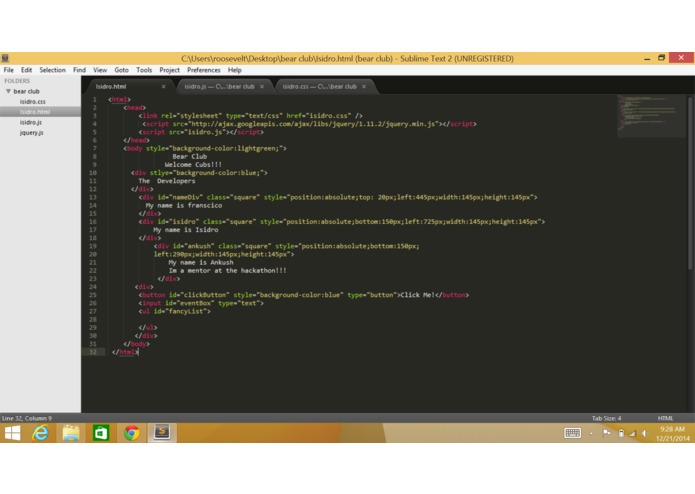Screen dimensions: 695x494
Task: Click the 'My name is Isidro' code line
Action: click(x=186, y=229)
